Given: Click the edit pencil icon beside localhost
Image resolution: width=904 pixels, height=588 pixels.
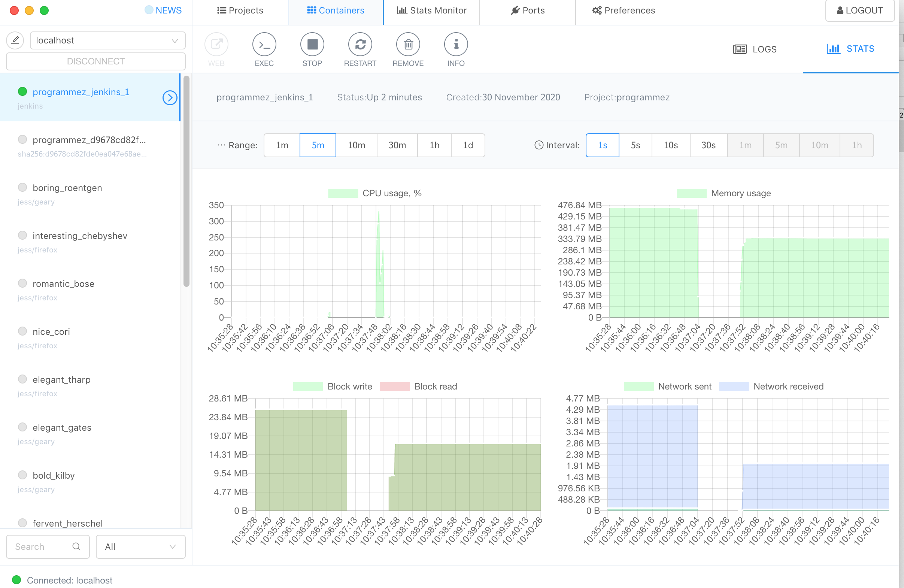Looking at the screenshot, I should (15, 40).
